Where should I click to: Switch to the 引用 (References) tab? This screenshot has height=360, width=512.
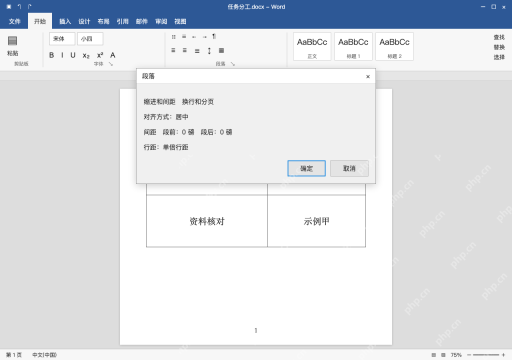coord(122,21)
